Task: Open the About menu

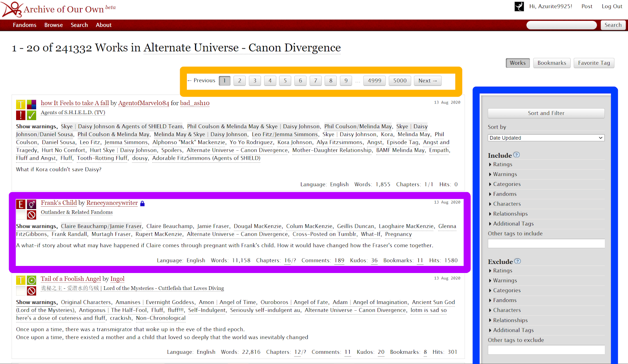Action: pos(104,25)
